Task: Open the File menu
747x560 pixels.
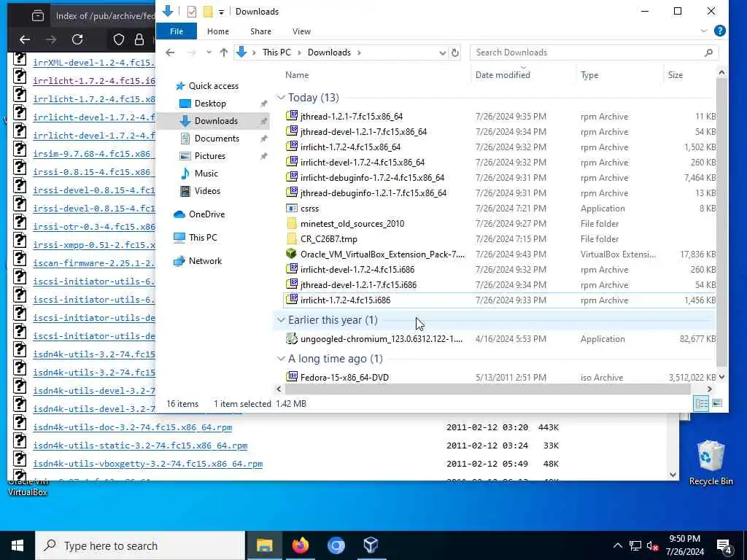Action: (177, 31)
